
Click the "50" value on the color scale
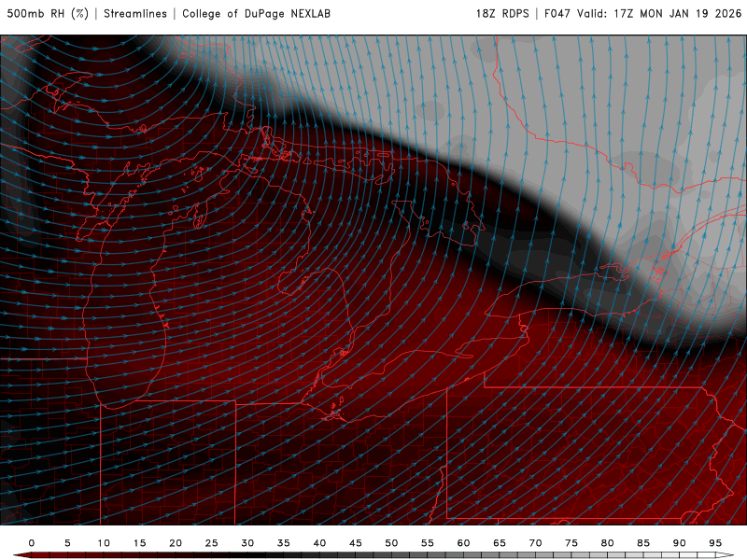[x=391, y=543]
